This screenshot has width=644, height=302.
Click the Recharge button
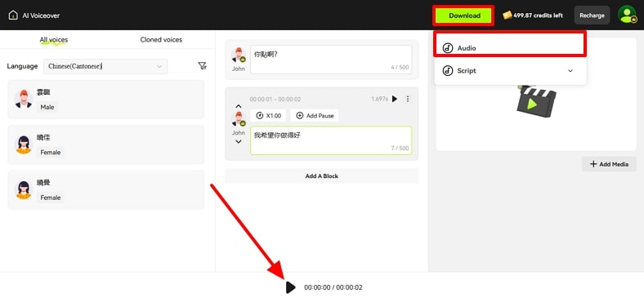pyautogui.click(x=592, y=16)
